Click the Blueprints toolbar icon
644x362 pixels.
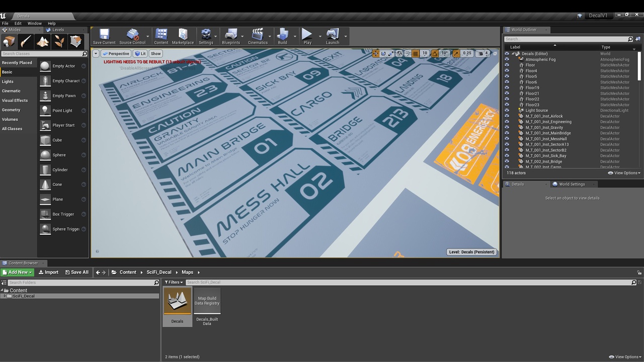pyautogui.click(x=231, y=37)
